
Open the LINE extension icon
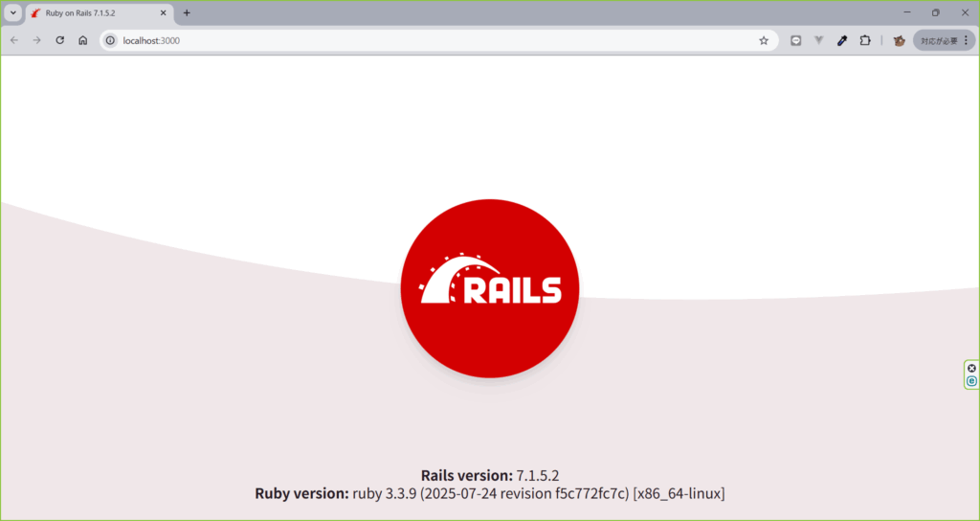point(795,40)
